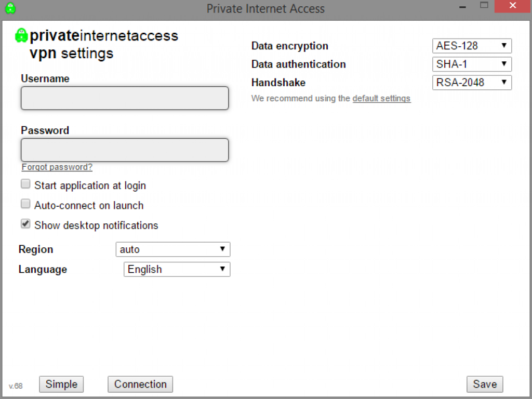
Task: Enable Start application at login checkbox
Action: tap(25, 184)
